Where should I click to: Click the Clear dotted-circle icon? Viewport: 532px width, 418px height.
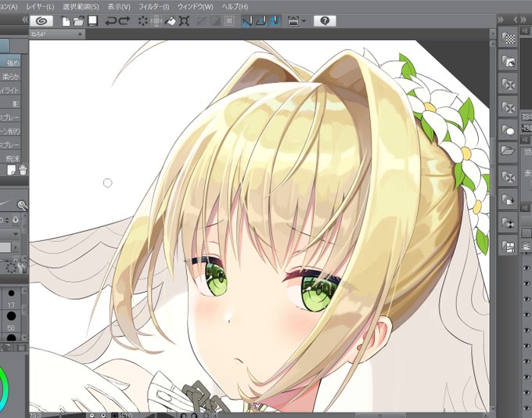point(143,21)
